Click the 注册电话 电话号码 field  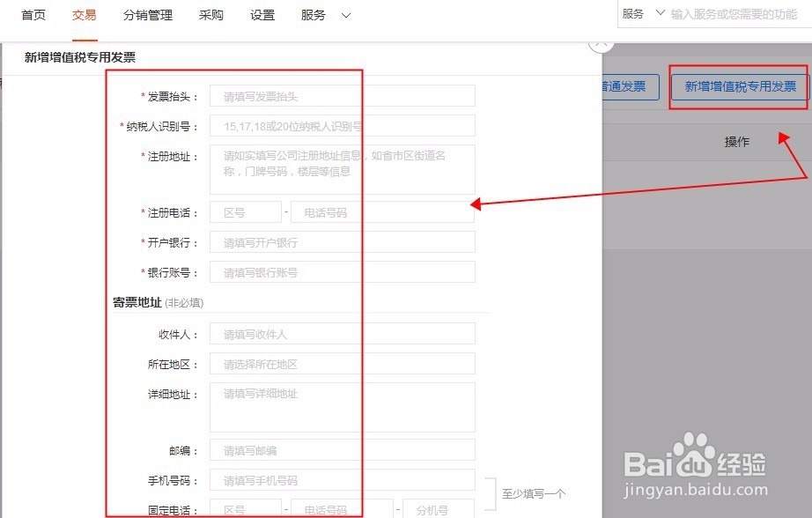[x=383, y=212]
